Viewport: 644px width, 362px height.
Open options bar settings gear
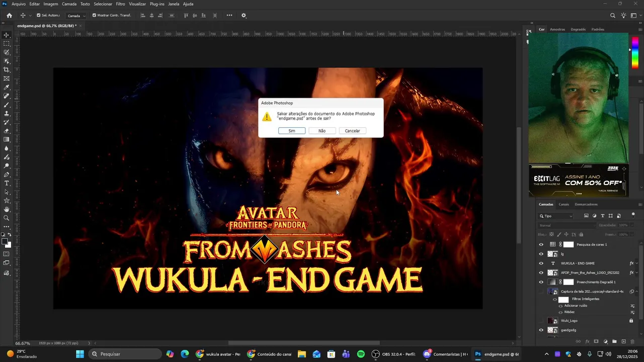(244, 15)
